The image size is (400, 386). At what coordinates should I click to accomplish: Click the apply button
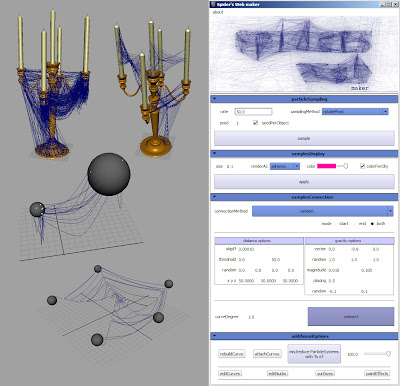click(304, 182)
